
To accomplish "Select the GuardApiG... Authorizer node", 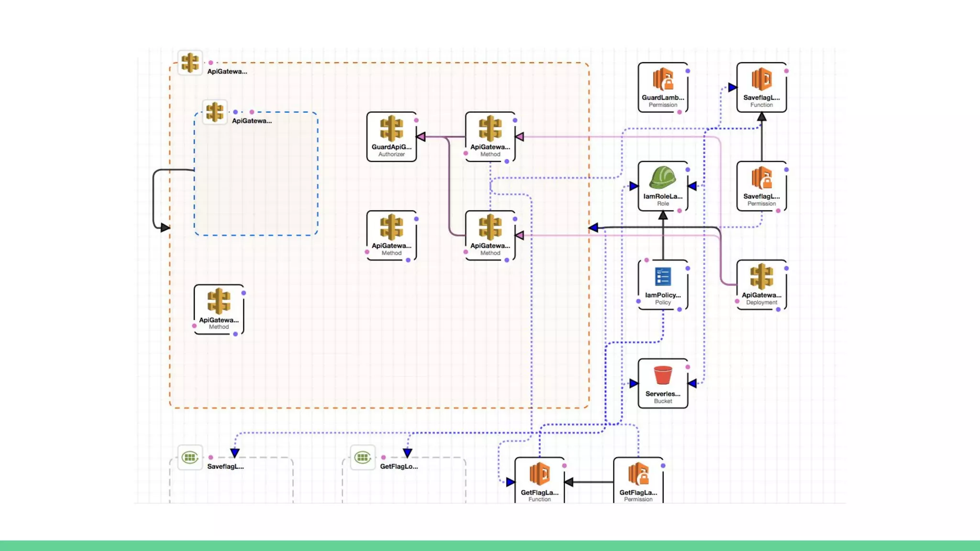I will click(x=391, y=137).
